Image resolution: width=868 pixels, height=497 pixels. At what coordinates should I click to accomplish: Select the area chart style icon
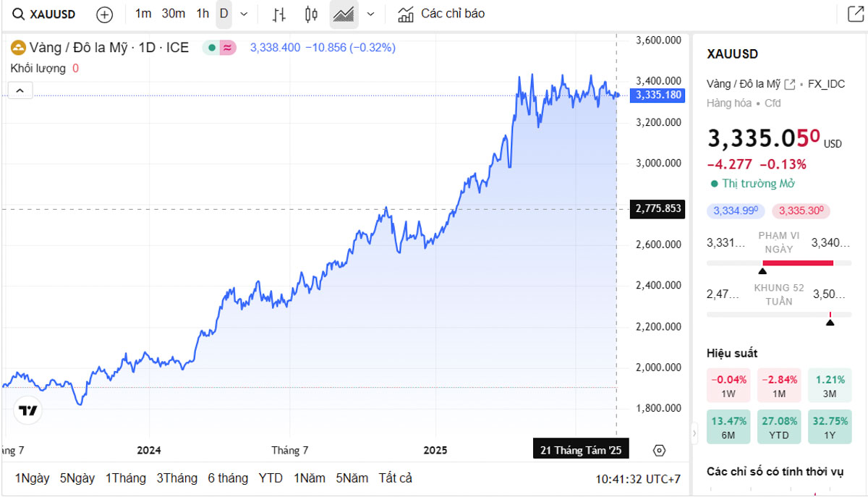click(344, 14)
